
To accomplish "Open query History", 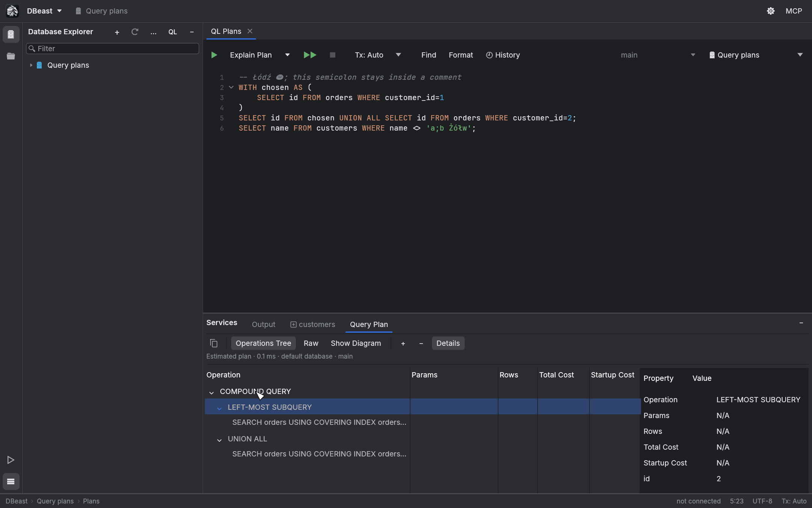I will [x=503, y=55].
